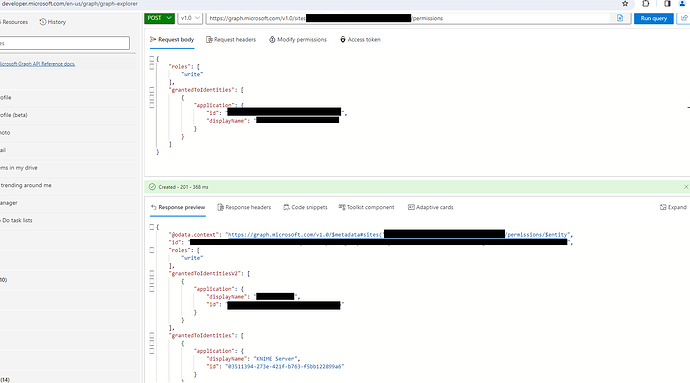This screenshot has height=383, width=690.
Task: Collapse the grantedToIdentitiesV2 node in response
Action: 152,273
